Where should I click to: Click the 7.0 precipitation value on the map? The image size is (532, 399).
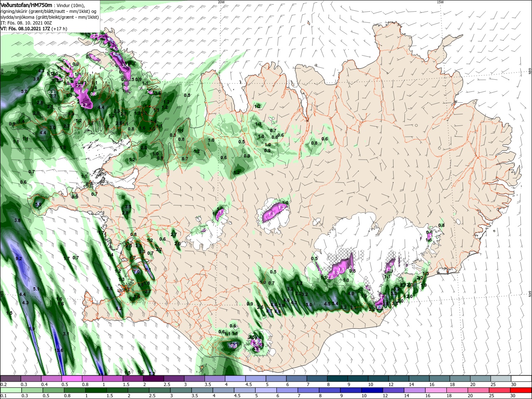(136, 271)
